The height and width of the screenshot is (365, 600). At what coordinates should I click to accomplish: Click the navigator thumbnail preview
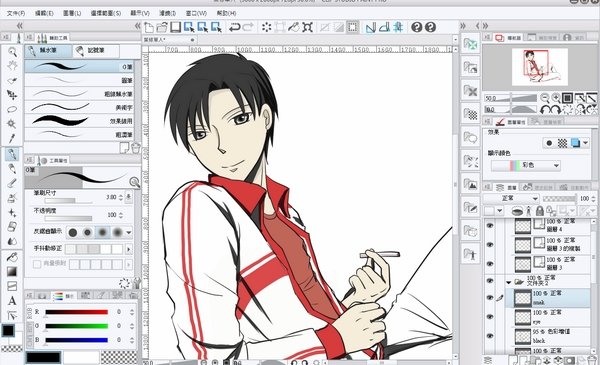coord(540,67)
